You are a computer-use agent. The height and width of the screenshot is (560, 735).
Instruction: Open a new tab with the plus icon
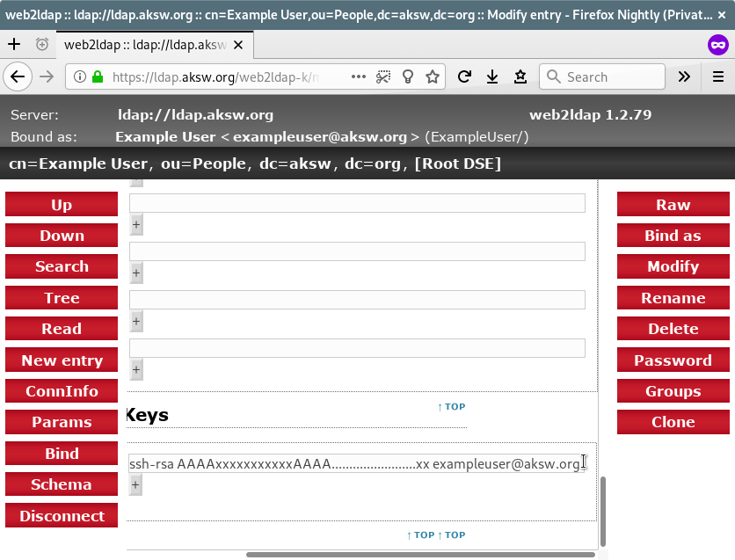pos(14,44)
